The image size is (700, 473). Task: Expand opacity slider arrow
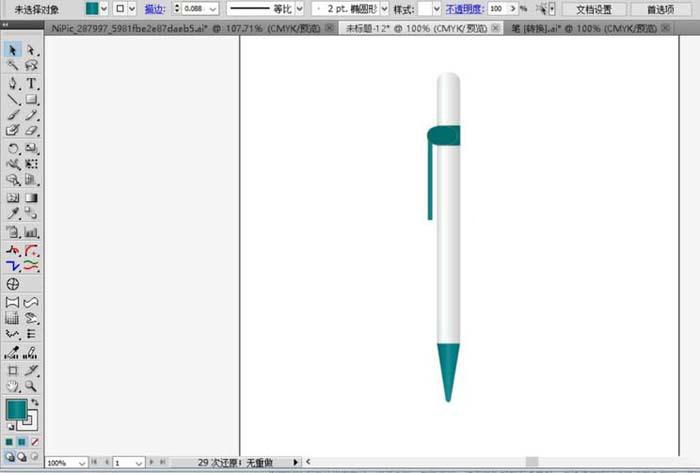(513, 8)
